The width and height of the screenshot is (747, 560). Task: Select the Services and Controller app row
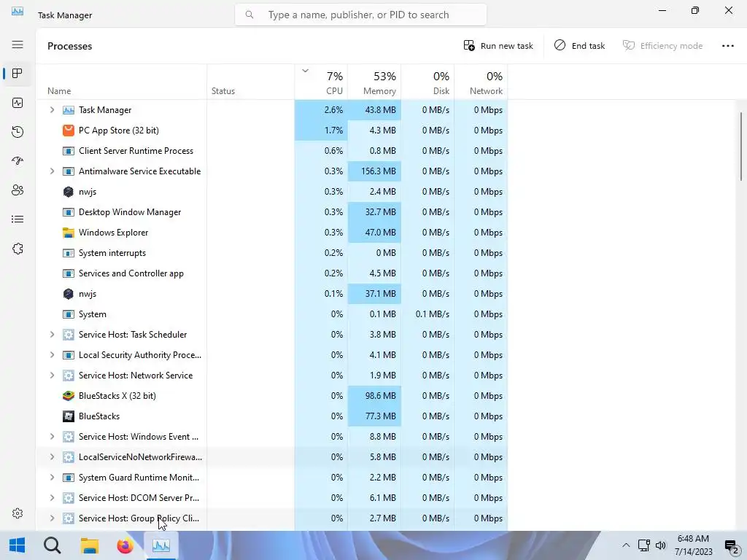pos(271,273)
